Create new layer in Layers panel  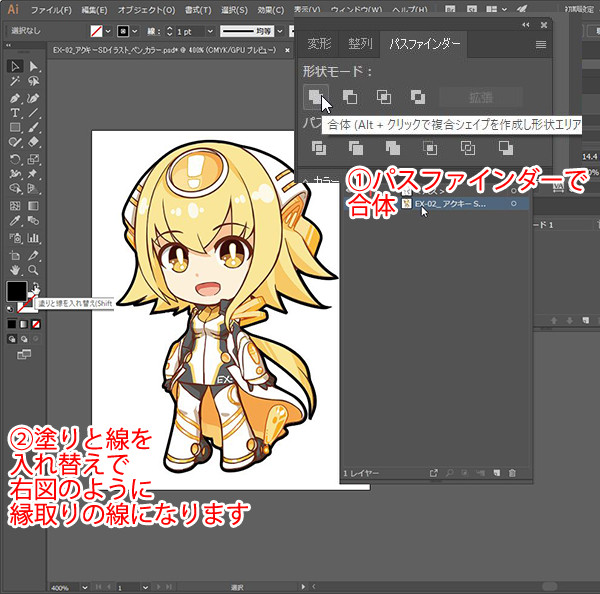(x=496, y=473)
